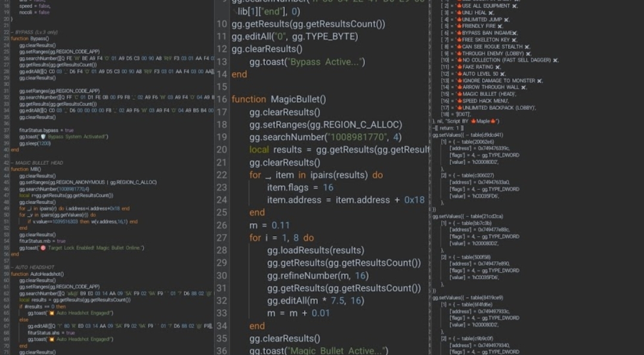Toggle the X next to BYPASS BAN INGAME
The height and width of the screenshot is (355, 644).
pos(514,33)
